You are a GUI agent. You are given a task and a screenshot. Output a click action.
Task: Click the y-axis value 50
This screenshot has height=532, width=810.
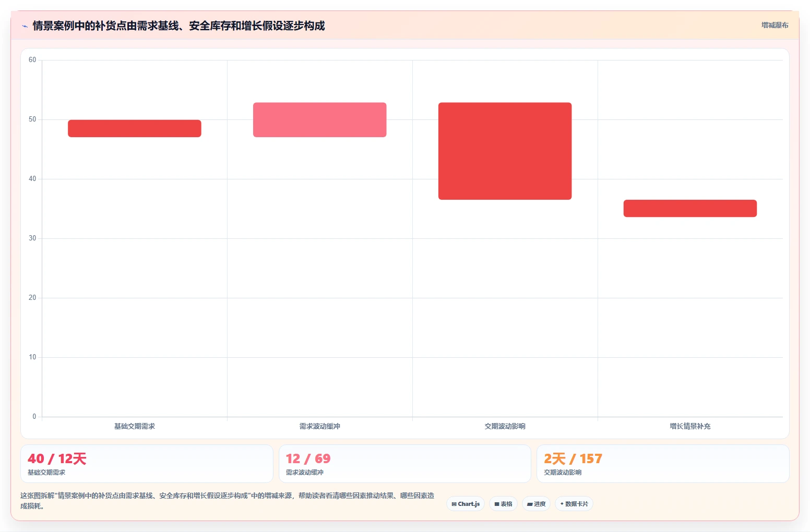(x=32, y=119)
